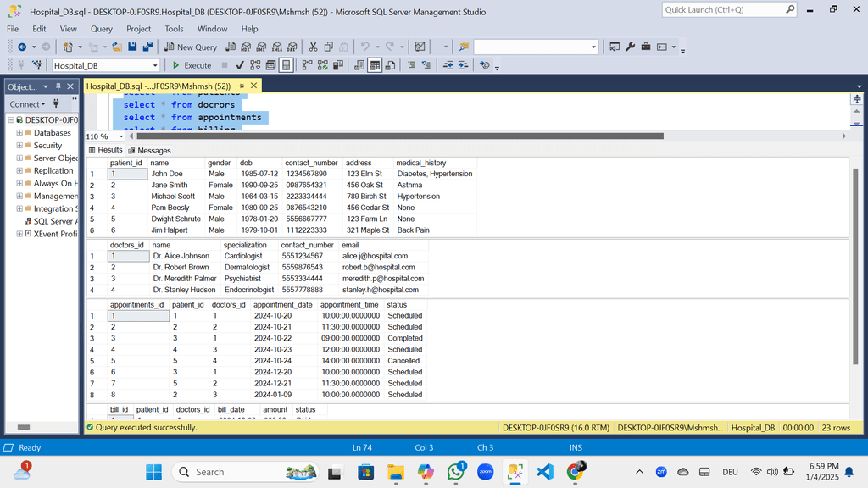Click the Open File folder icon

click(117, 47)
